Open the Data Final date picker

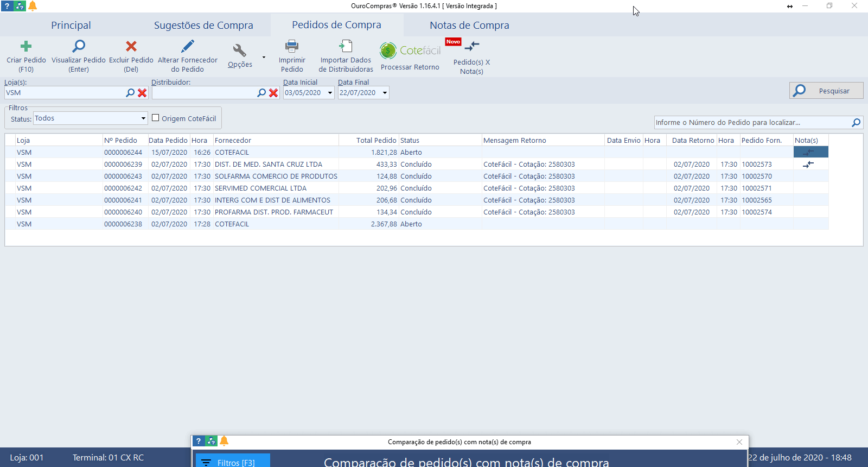[x=385, y=93]
